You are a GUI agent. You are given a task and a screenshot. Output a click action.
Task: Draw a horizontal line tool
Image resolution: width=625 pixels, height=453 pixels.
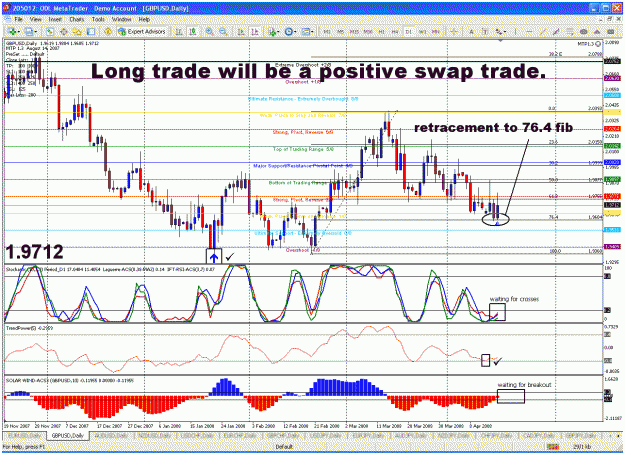click(x=529, y=32)
